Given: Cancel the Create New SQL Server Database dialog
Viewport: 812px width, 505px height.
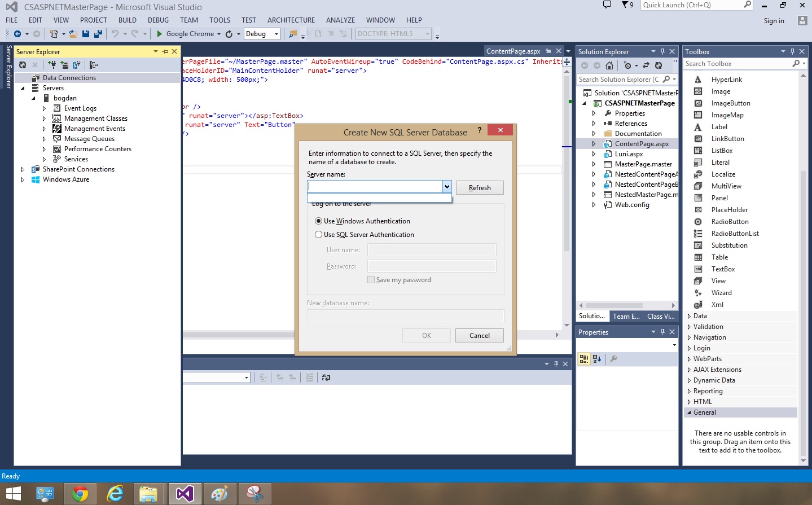Looking at the screenshot, I should pyautogui.click(x=479, y=335).
